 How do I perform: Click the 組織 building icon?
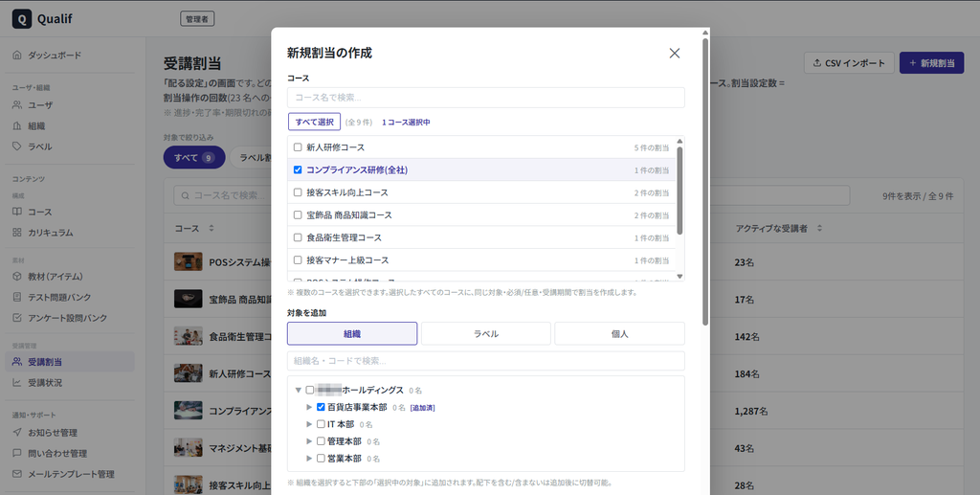17,125
